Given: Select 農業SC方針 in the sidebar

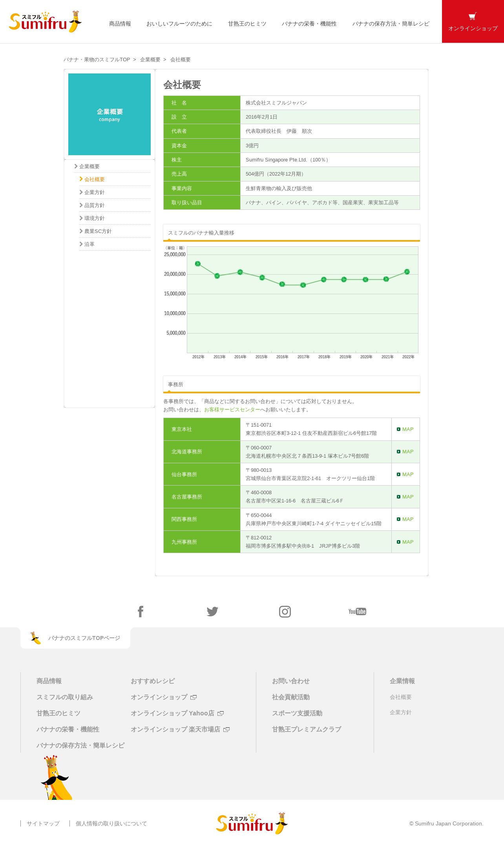Looking at the screenshot, I should (98, 231).
